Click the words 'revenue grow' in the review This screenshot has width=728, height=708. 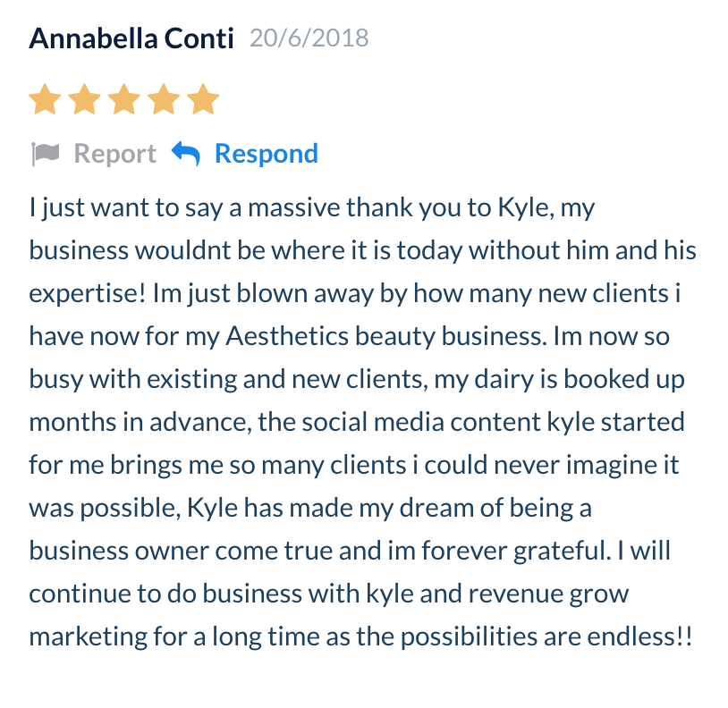click(x=548, y=594)
